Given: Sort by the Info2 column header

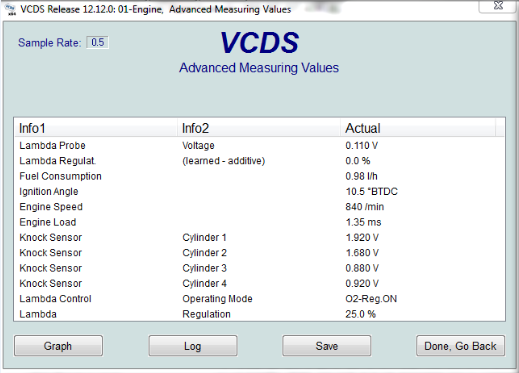Looking at the screenshot, I should point(259,128).
